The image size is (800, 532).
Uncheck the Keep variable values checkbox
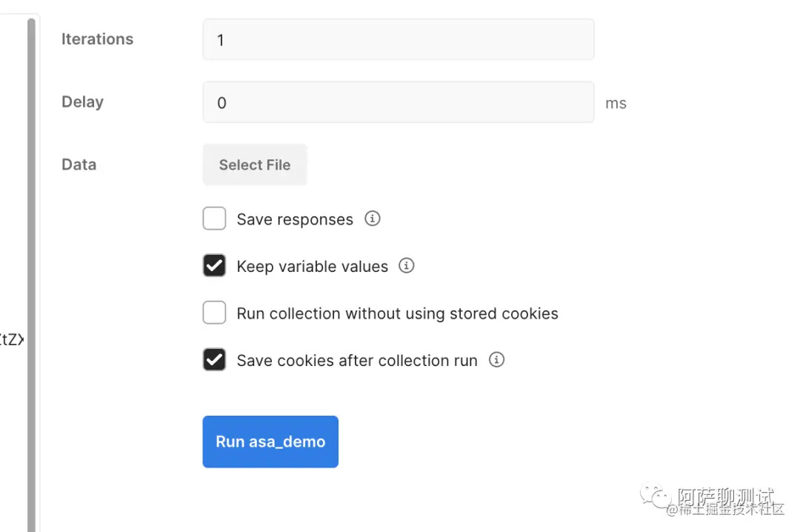tap(215, 266)
